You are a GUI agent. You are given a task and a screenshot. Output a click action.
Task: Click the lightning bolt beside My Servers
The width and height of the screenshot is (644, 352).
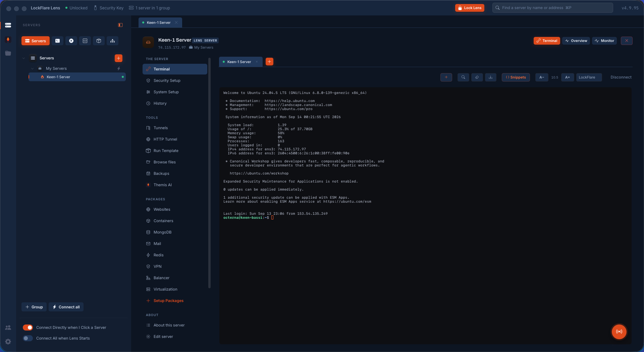pyautogui.click(x=119, y=68)
